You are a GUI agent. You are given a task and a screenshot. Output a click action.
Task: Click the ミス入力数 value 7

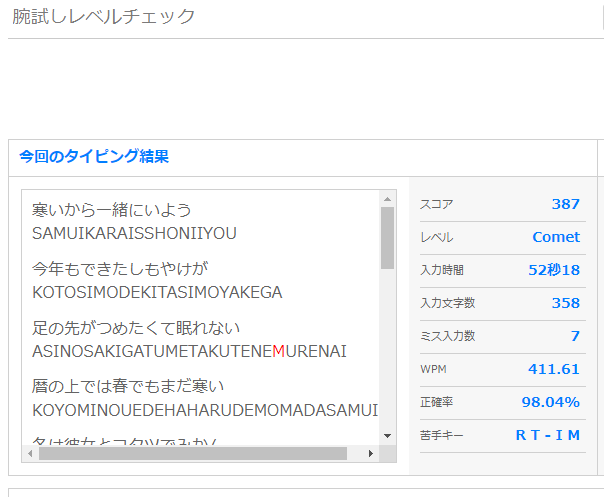(575, 336)
